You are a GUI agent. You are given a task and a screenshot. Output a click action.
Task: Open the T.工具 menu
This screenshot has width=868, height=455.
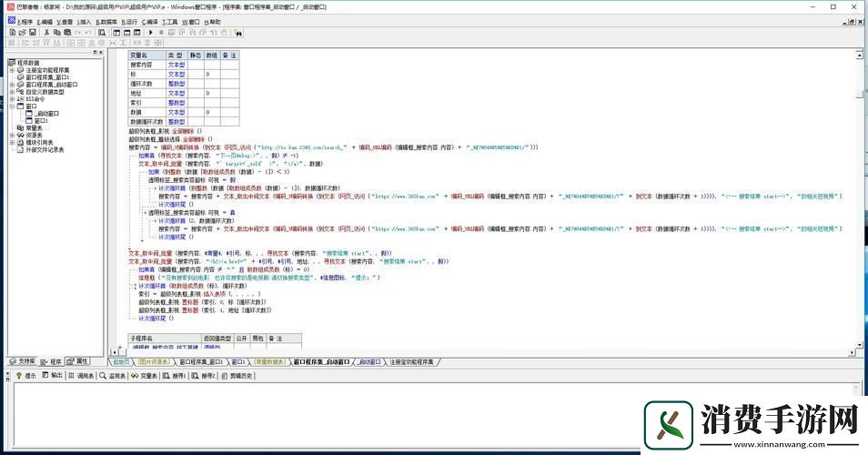click(x=170, y=22)
